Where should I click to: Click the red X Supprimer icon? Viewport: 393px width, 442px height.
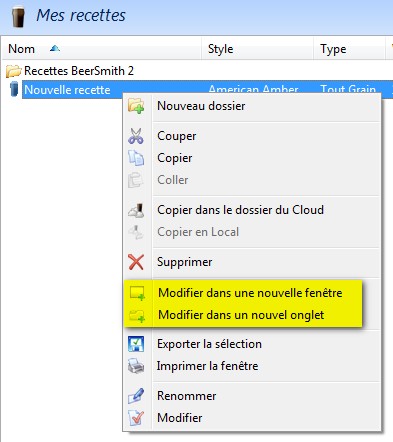tap(136, 262)
